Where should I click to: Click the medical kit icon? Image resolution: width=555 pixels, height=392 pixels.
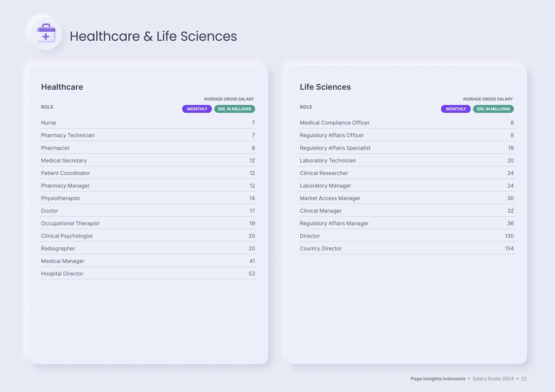tap(46, 34)
